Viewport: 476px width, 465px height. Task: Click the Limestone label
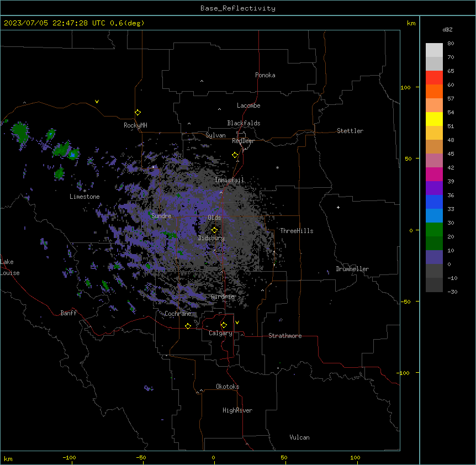coord(84,197)
